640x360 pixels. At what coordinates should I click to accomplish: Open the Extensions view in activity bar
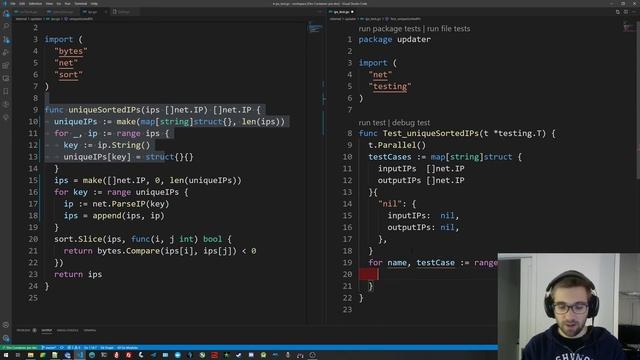tap(6, 66)
